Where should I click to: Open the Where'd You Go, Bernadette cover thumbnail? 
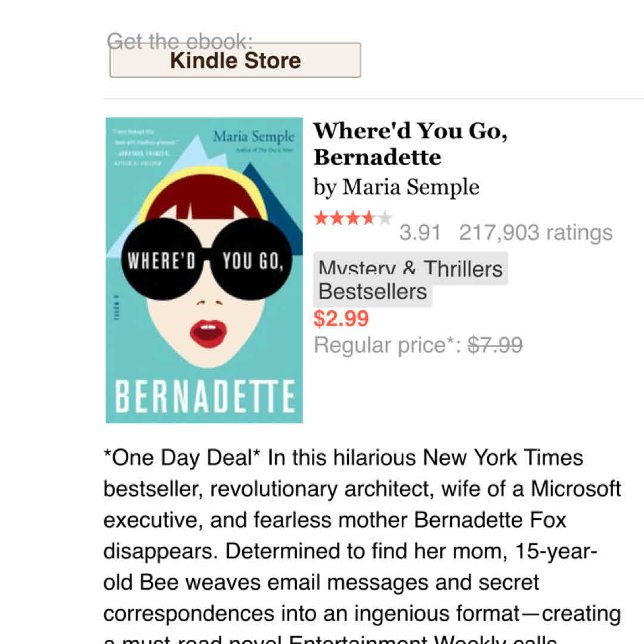click(204, 270)
